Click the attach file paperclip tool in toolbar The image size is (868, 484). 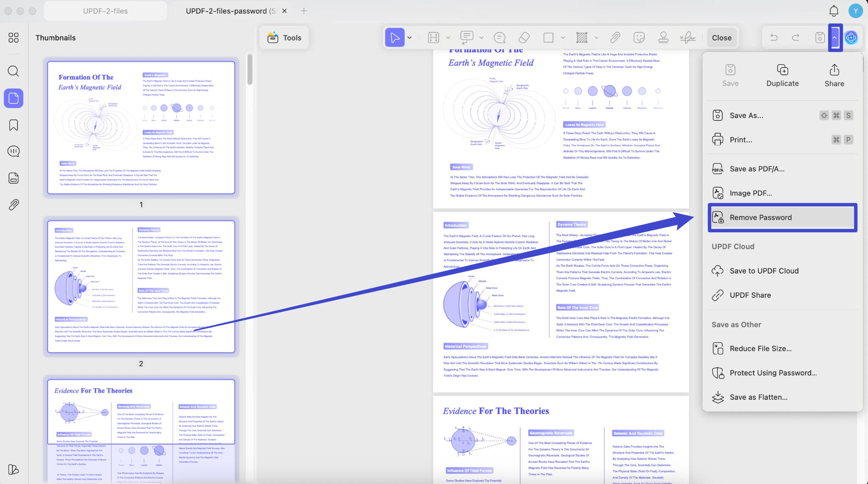615,37
